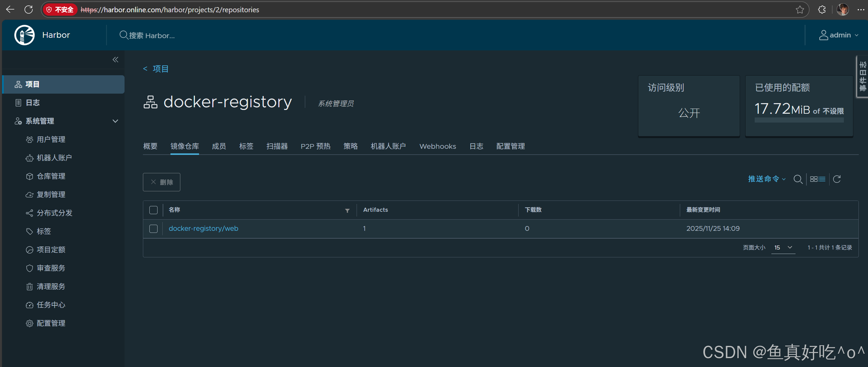Click the 删除 button

[162, 182]
